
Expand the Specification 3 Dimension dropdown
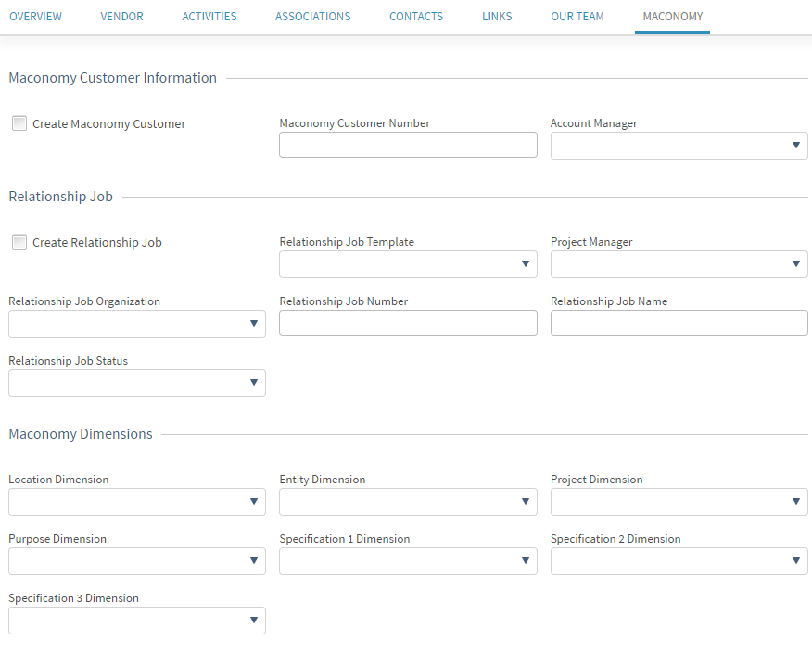[x=136, y=621]
